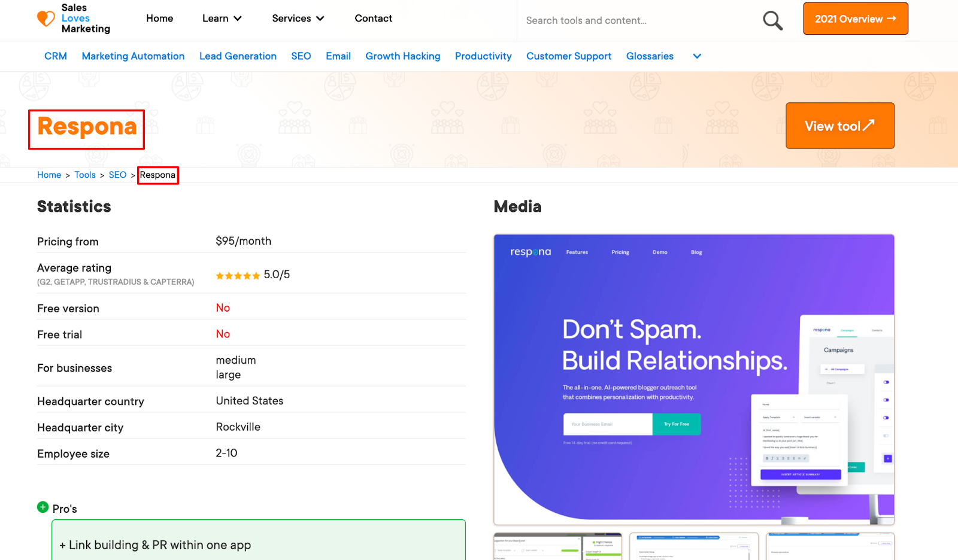Click the Statistics heading
Viewport: 958px width, 560px height.
pos(74,206)
